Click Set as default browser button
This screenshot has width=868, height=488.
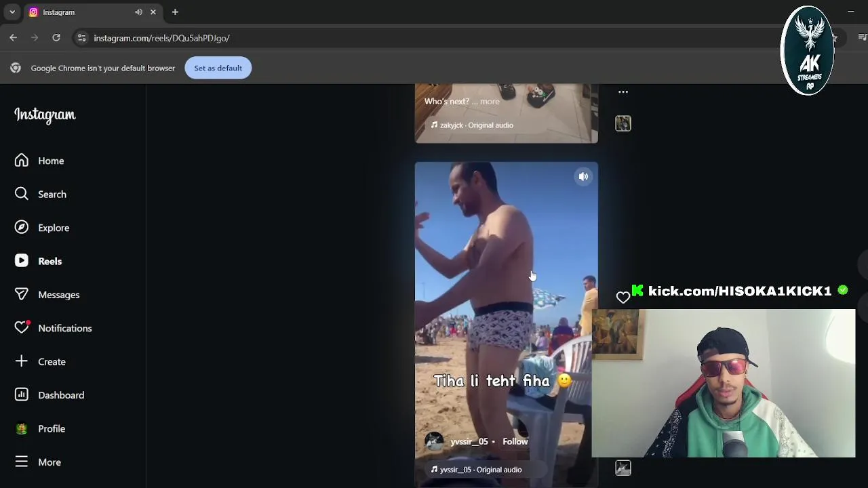(x=218, y=68)
